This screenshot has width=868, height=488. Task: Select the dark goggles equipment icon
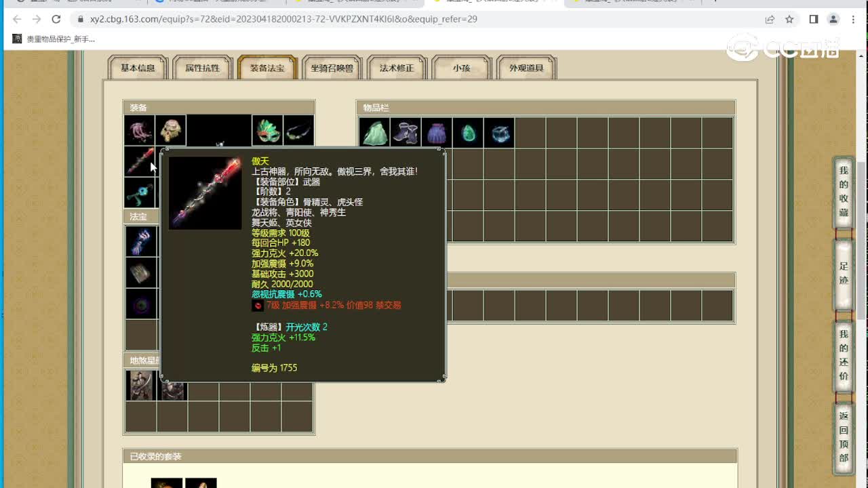pyautogui.click(x=298, y=130)
